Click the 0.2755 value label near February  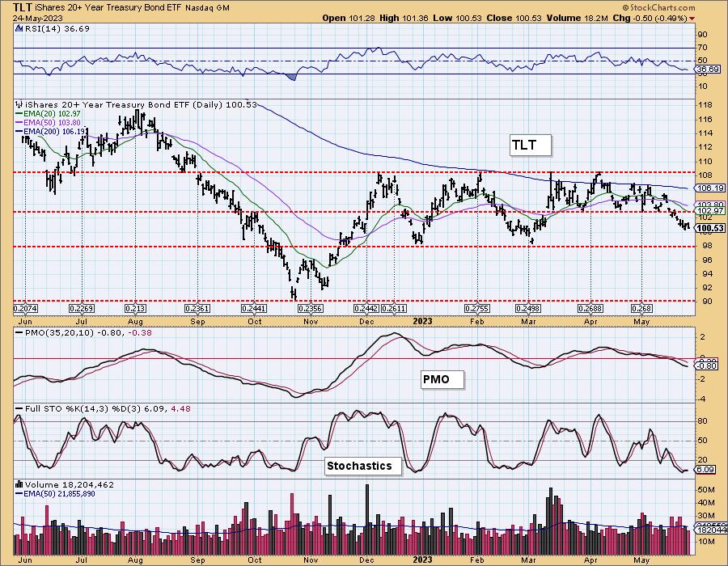(x=477, y=309)
